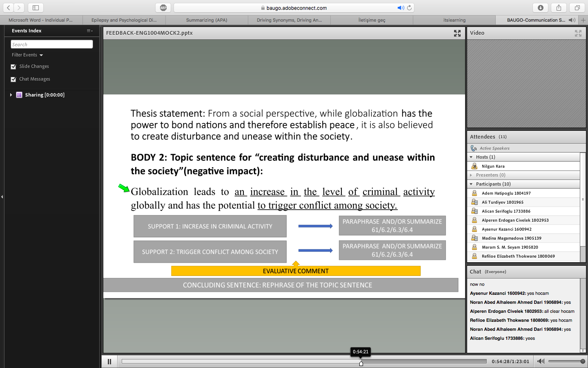Mute audio in the BAUGO-Communication tab
588x368 pixels.
coord(572,20)
